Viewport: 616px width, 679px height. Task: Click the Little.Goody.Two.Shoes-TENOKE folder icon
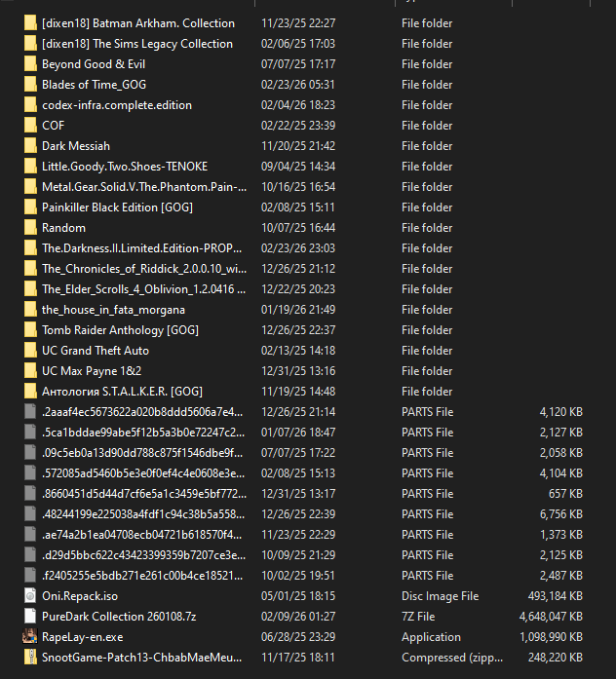30,167
